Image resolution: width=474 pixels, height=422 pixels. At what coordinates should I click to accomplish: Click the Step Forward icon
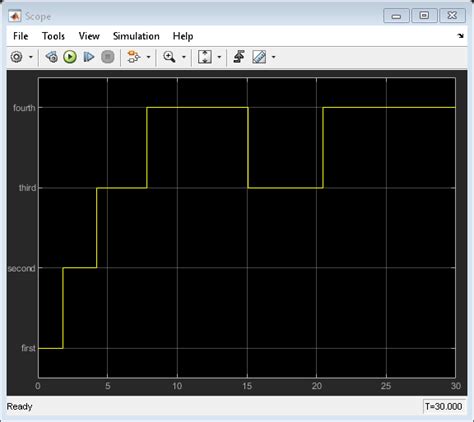coord(89,57)
